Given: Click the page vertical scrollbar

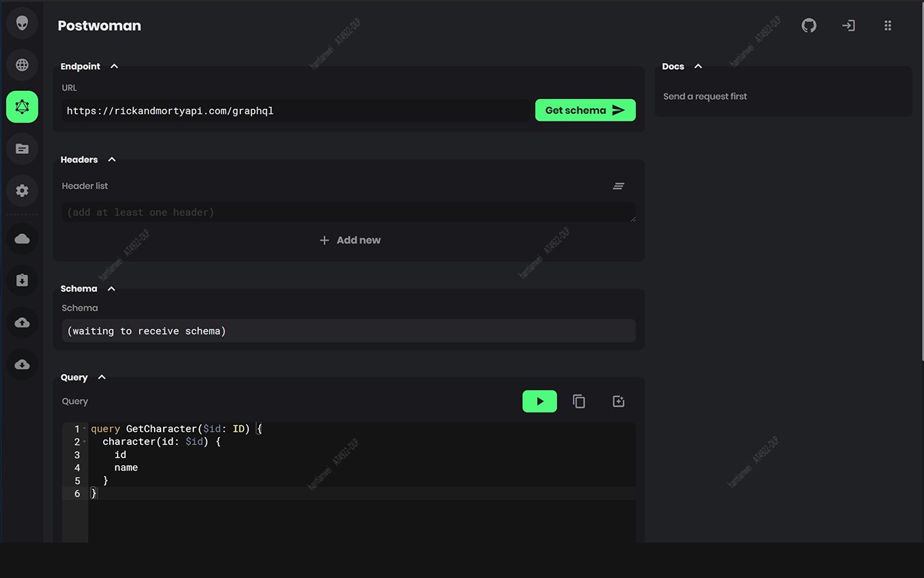Looking at the screenshot, I should pyautogui.click(x=921, y=181).
